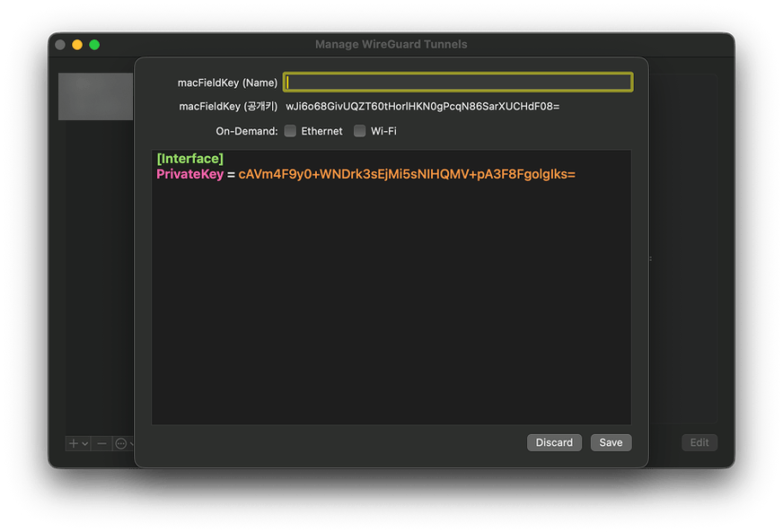Expand the chevron beside the ellipsis button
This screenshot has width=783, height=532.
pyautogui.click(x=131, y=443)
